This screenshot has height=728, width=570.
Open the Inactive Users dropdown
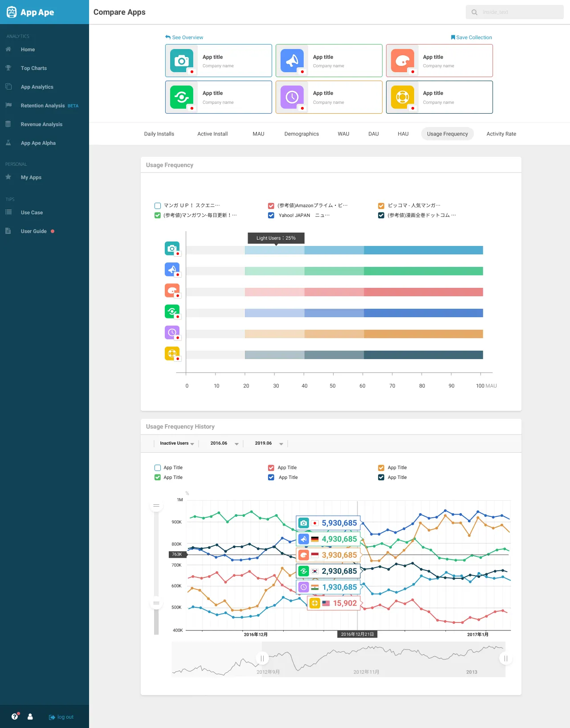tap(177, 444)
